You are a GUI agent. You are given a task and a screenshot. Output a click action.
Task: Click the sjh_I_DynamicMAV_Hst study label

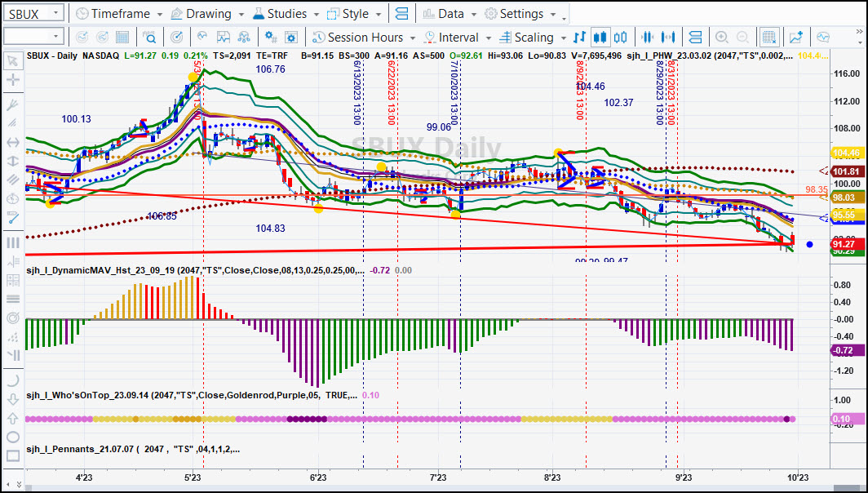pyautogui.click(x=196, y=270)
